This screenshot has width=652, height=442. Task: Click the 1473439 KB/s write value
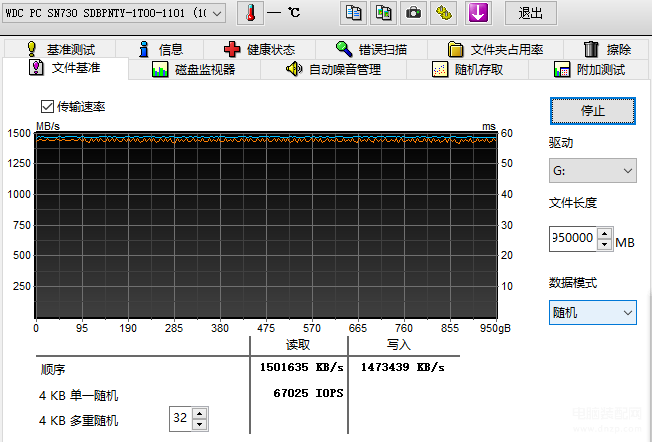[x=403, y=367]
